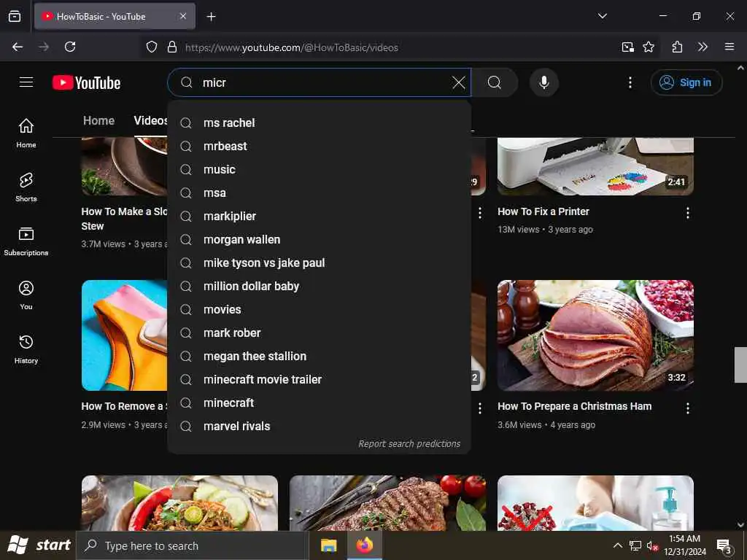
Task: Click the page vertical scrollbar thumb
Action: (x=740, y=365)
